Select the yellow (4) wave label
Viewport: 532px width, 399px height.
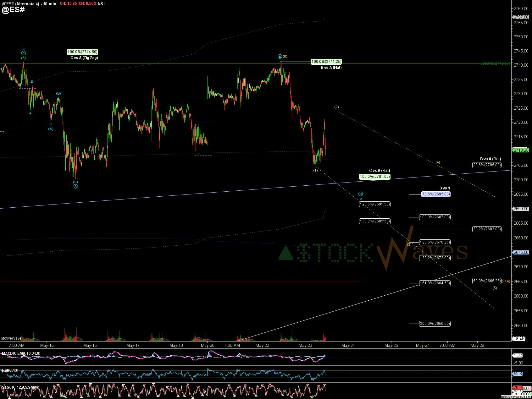click(438, 162)
